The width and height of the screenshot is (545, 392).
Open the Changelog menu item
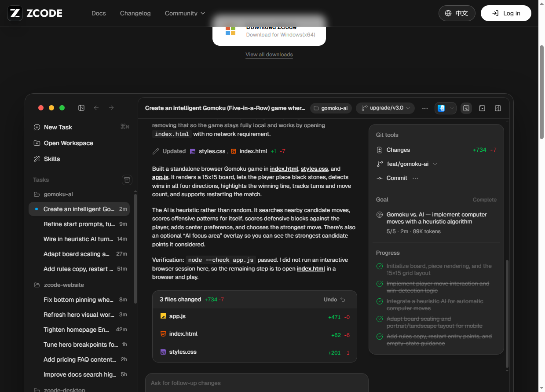click(x=135, y=13)
